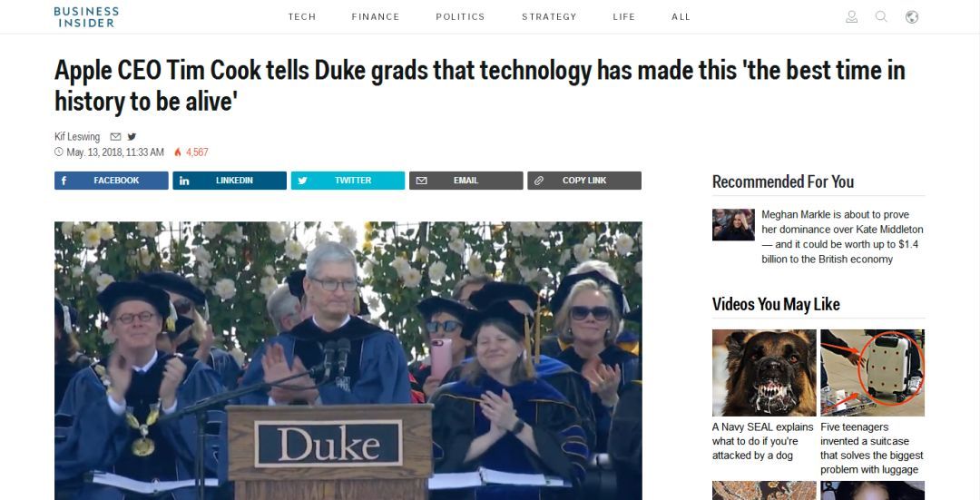Share article via Facebook button
The width and height of the screenshot is (980, 500).
pos(112,181)
